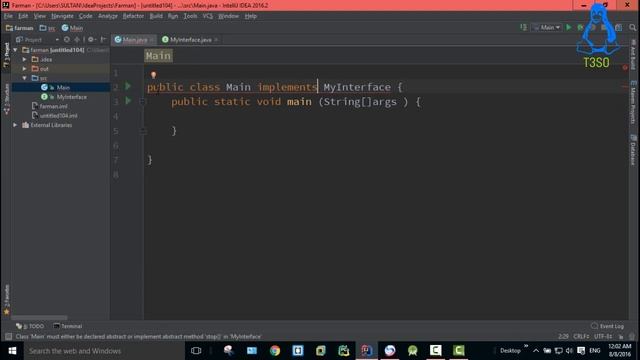
Task: Open the Edit menu
Action: click(23, 16)
